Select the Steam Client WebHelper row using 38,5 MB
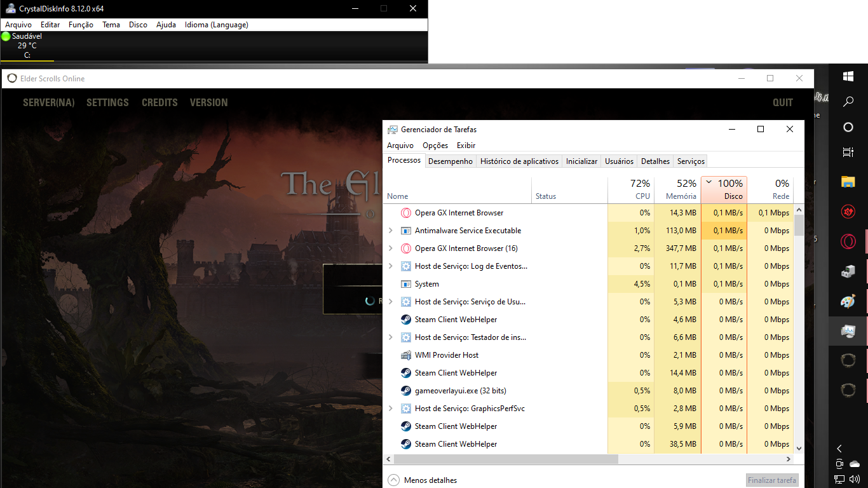The height and width of the screenshot is (488, 868). pos(589,444)
